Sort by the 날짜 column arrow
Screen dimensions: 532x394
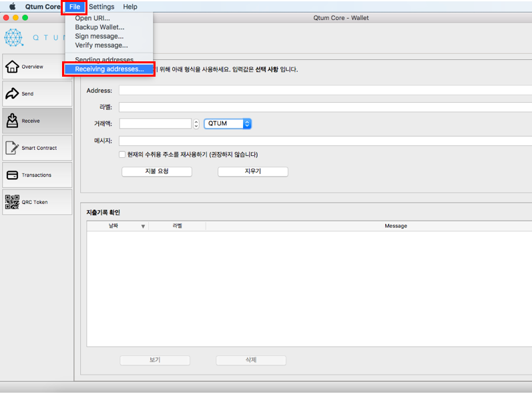pyautogui.click(x=143, y=226)
